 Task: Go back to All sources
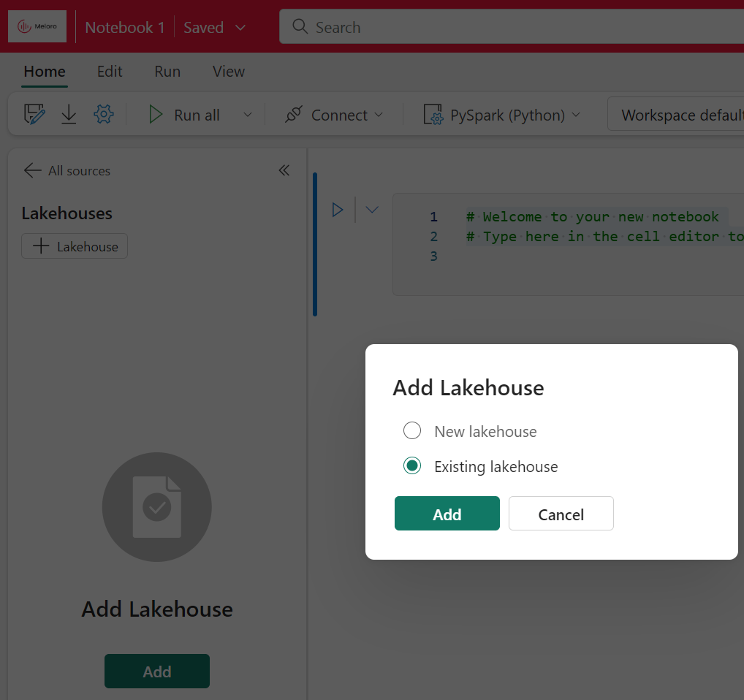pos(67,170)
